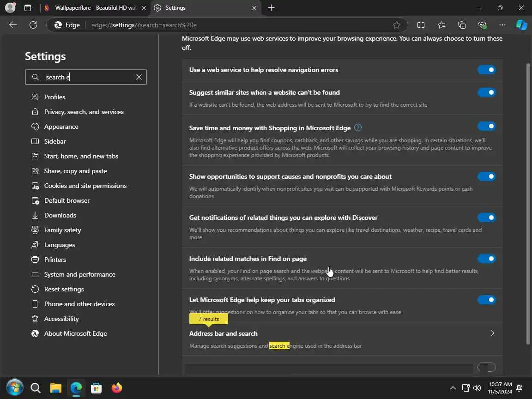Open the Favorites list icon
This screenshot has width=532, height=399.
point(441,25)
